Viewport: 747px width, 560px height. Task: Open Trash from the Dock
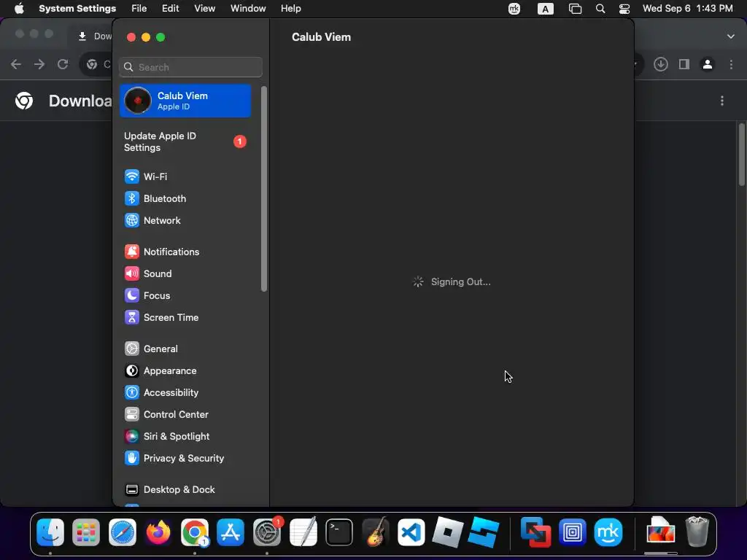[x=697, y=532]
